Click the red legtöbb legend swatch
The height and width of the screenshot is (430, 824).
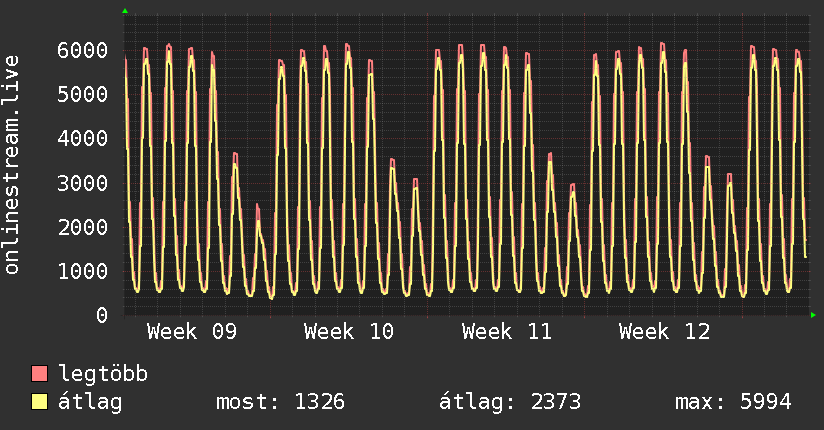click(x=40, y=375)
